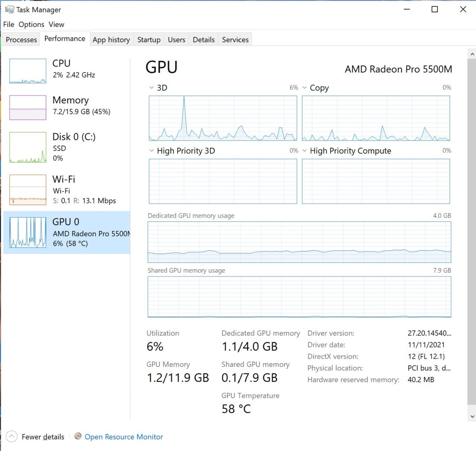The width and height of the screenshot is (476, 451).
Task: Click the 3D utilization graph
Action: [223, 118]
